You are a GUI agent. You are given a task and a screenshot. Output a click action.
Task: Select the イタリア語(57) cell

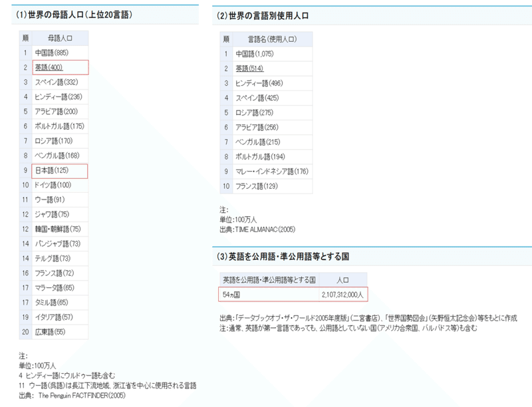point(60,317)
